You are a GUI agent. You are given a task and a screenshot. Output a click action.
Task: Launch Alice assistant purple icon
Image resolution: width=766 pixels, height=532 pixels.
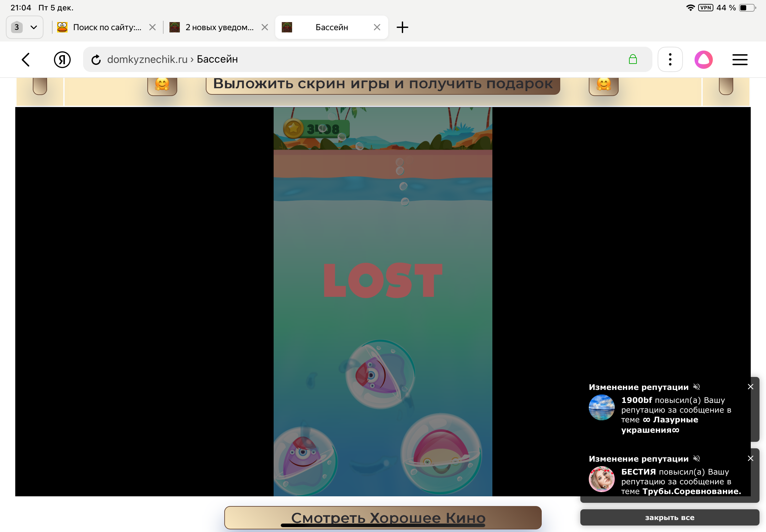703,60
